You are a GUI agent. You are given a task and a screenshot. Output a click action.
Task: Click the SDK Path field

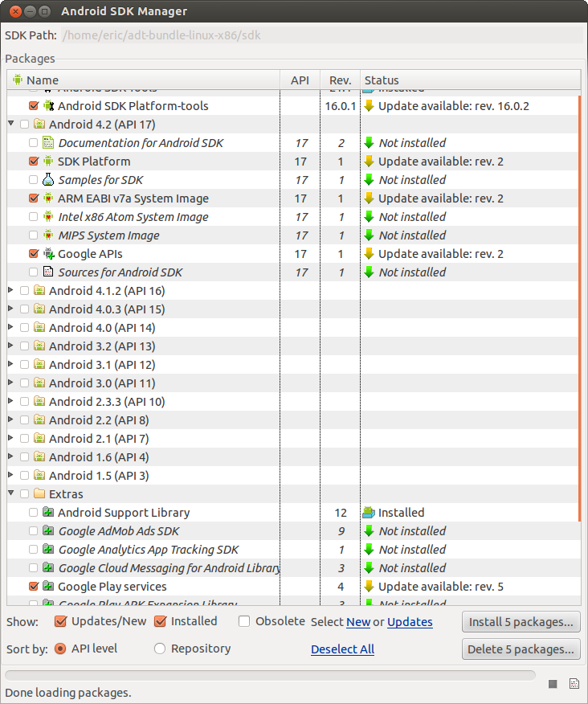tap(321, 35)
